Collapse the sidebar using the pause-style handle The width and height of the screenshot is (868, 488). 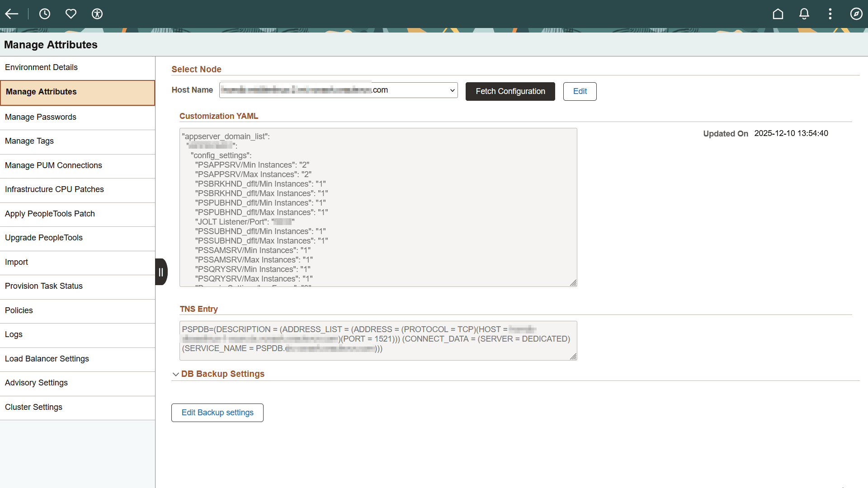click(x=161, y=272)
